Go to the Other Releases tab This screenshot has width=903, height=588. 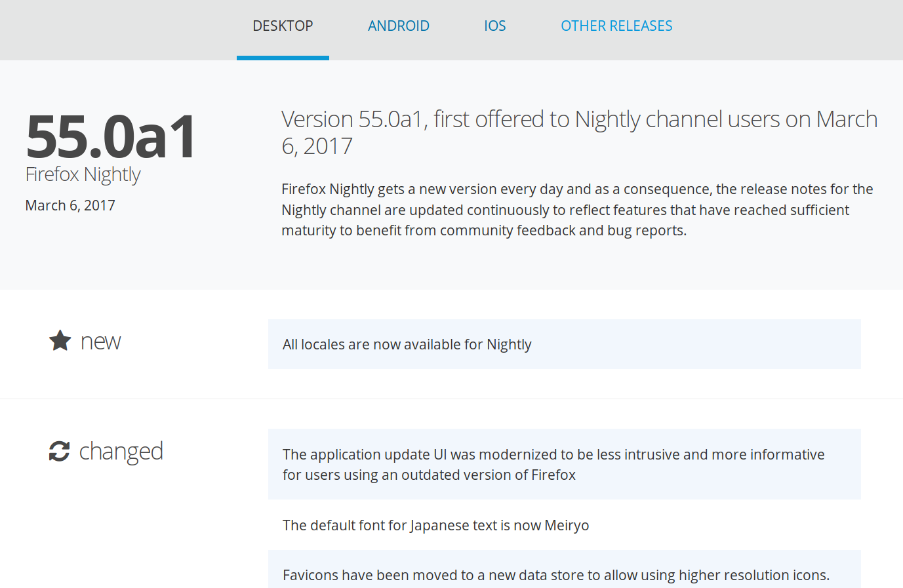[616, 26]
